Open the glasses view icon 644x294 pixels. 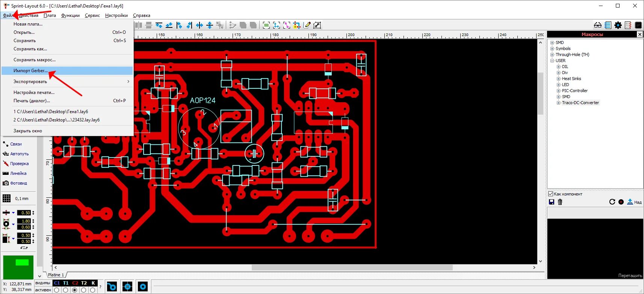[x=598, y=25]
